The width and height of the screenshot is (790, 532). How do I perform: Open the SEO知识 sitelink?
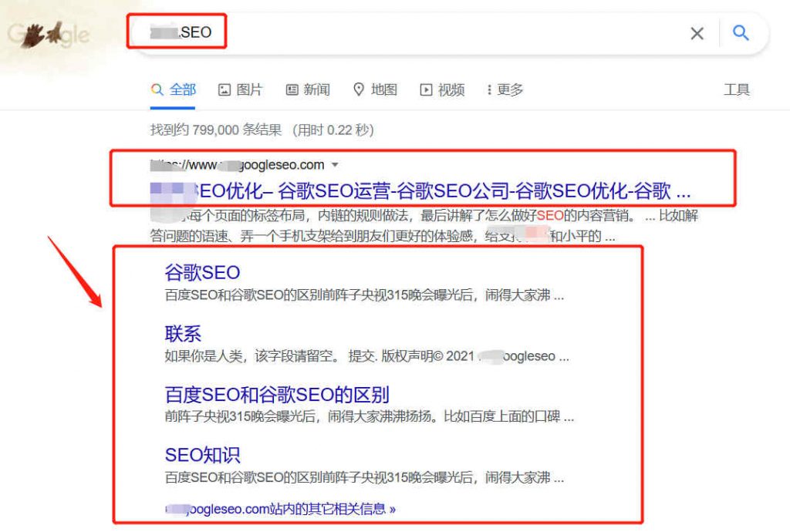coord(203,455)
